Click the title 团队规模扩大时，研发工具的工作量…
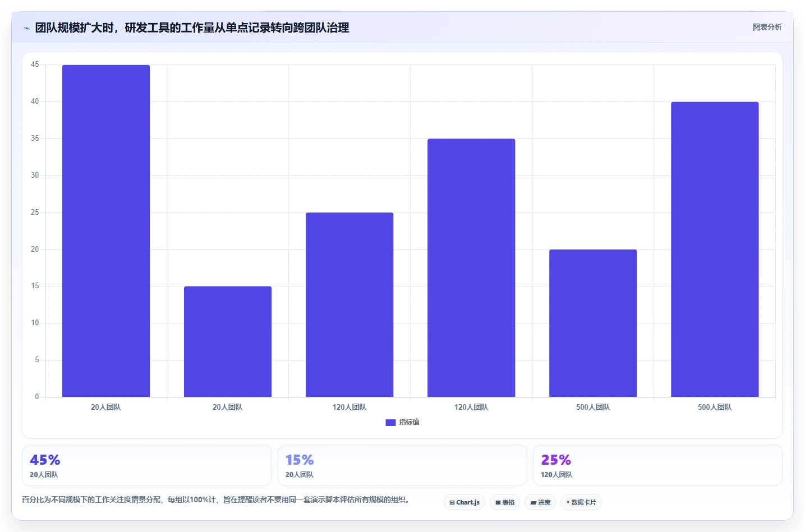805x532 pixels. click(x=192, y=27)
